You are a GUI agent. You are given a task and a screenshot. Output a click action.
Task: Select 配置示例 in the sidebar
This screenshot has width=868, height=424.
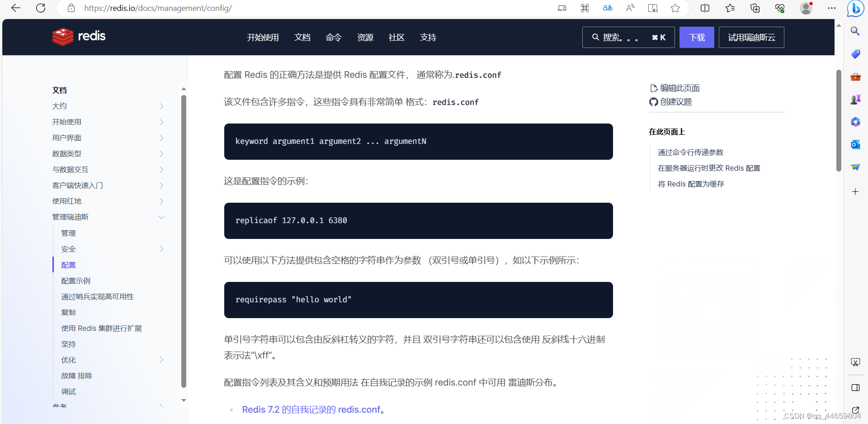click(76, 281)
